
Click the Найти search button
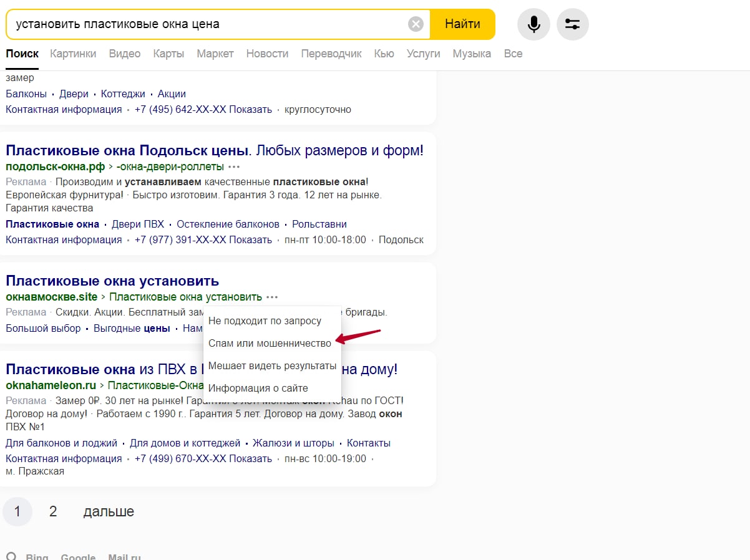462,24
